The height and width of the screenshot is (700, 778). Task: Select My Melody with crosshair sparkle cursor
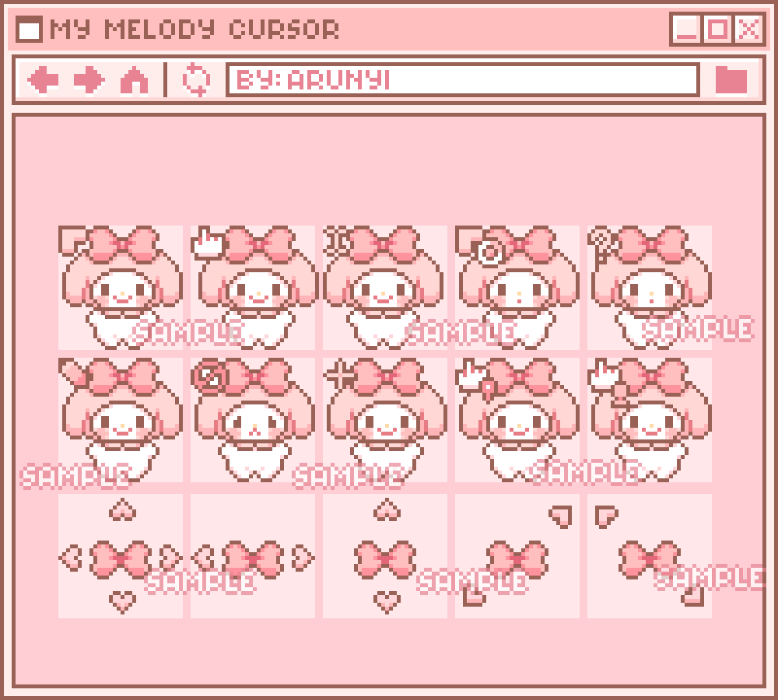[385, 420]
